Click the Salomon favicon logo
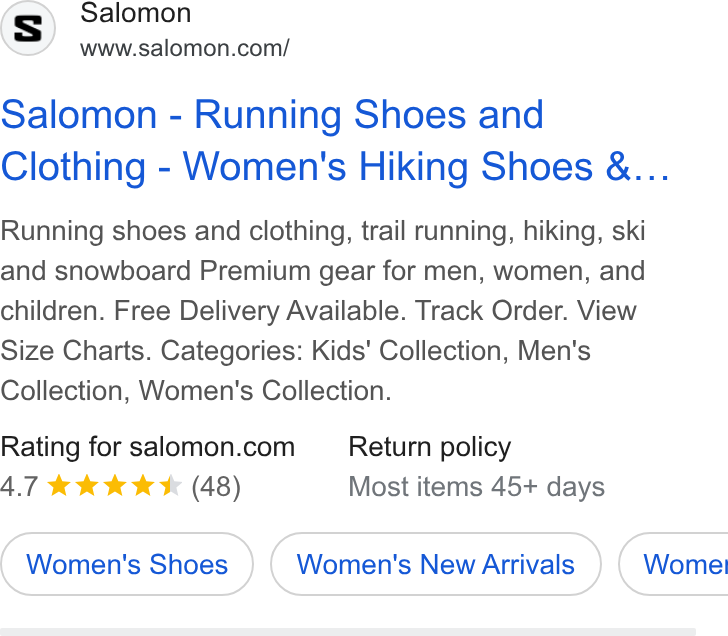This screenshot has width=728, height=636. (27, 28)
